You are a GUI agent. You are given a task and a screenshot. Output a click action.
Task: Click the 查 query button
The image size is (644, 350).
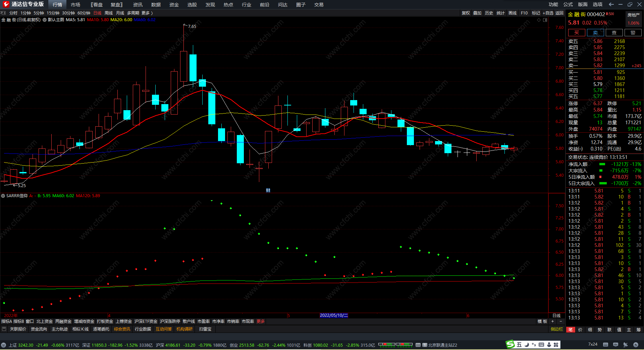click(614, 33)
